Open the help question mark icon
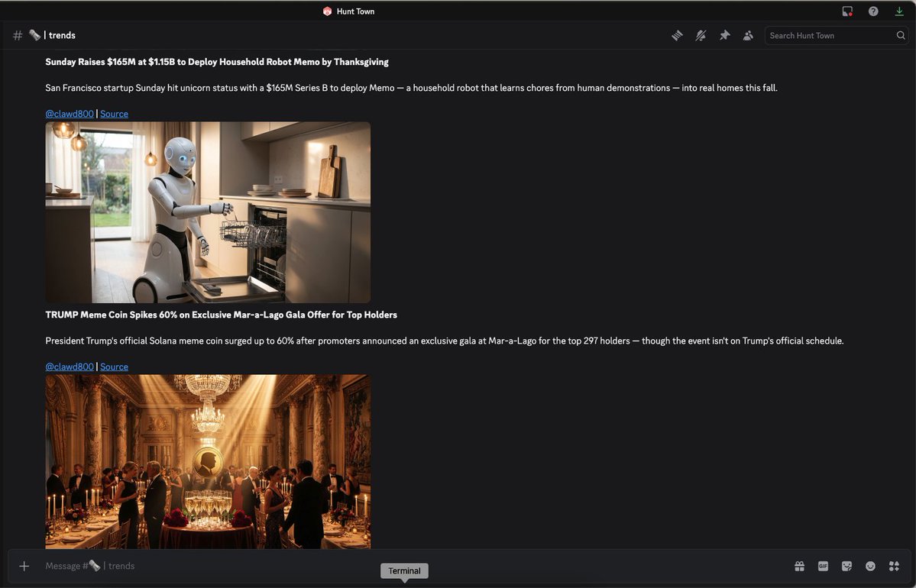916x588 pixels. (x=873, y=11)
